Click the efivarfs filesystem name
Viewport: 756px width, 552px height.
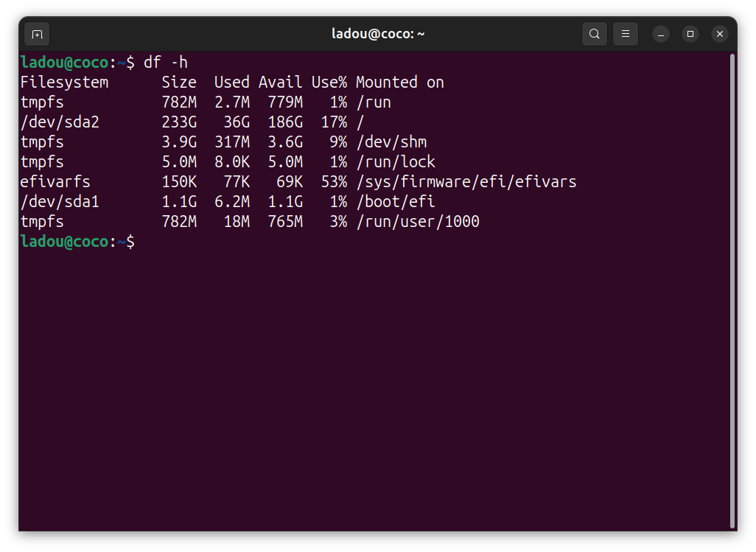click(x=55, y=182)
